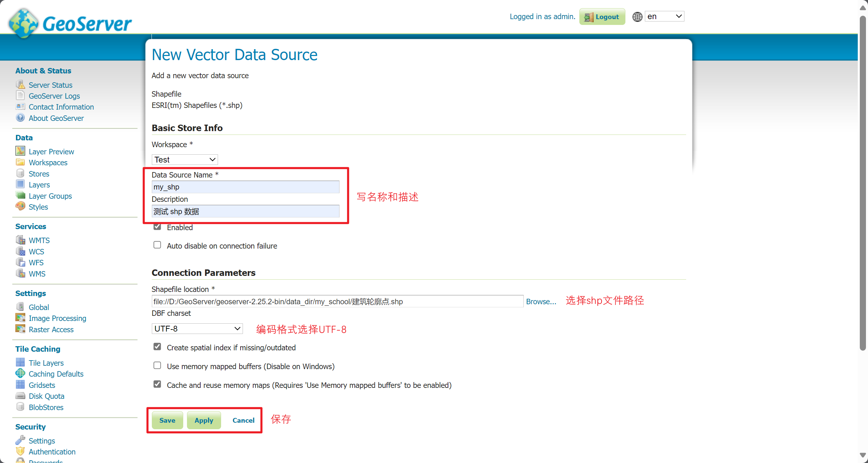This screenshot has height=463, width=868.
Task: Open Workspaces in Data menu
Action: point(48,163)
